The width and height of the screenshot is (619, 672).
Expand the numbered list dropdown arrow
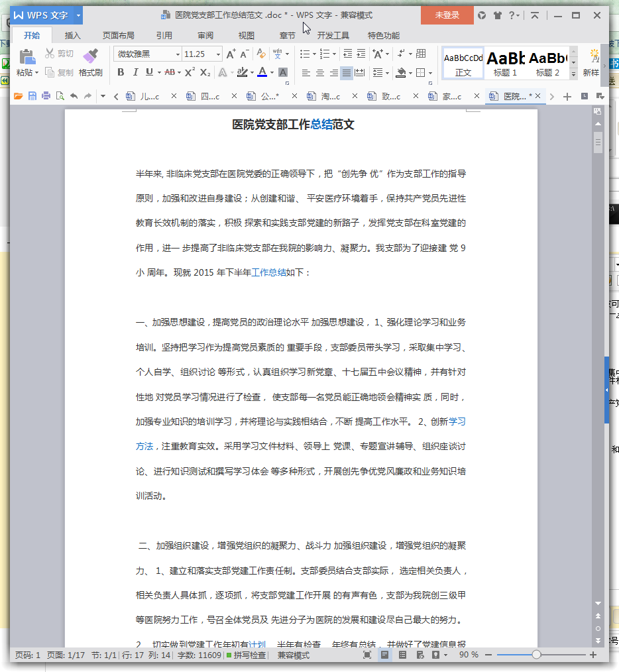point(334,54)
